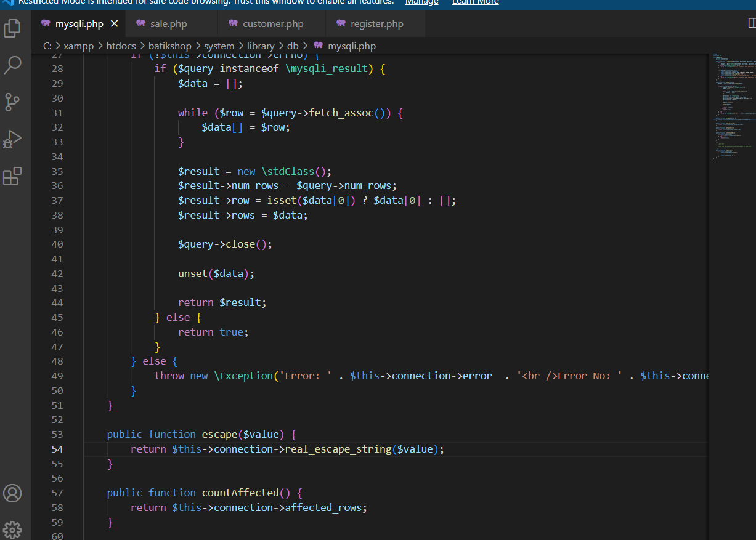Image resolution: width=756 pixels, height=540 pixels.
Task: Click \Exception on line 49
Action: (x=243, y=376)
